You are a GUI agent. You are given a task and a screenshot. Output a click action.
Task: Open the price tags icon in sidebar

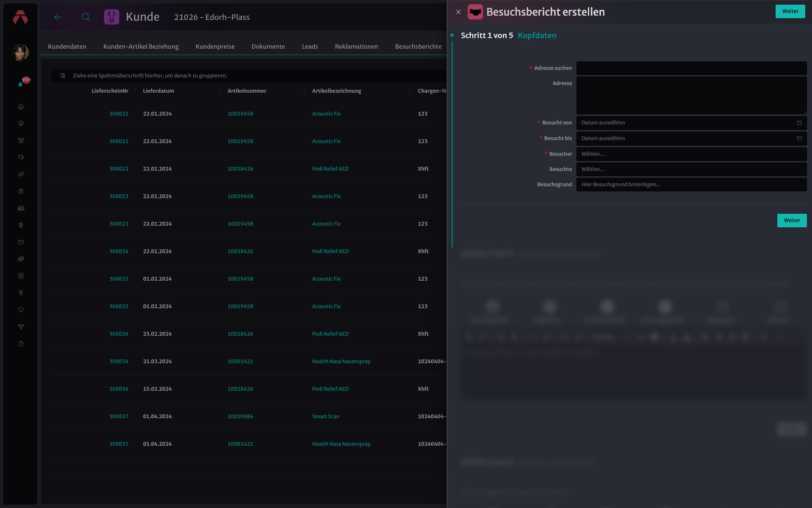(21, 157)
